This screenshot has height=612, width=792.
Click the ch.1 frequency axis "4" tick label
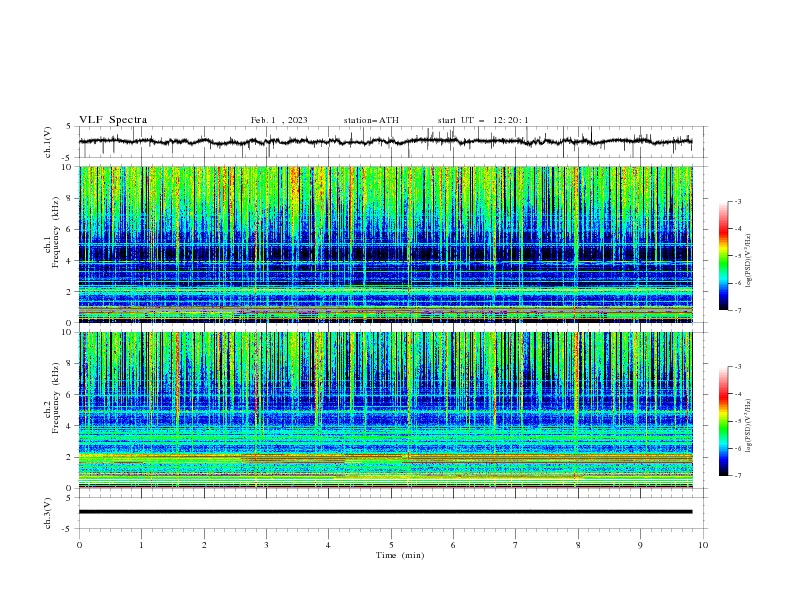click(70, 261)
